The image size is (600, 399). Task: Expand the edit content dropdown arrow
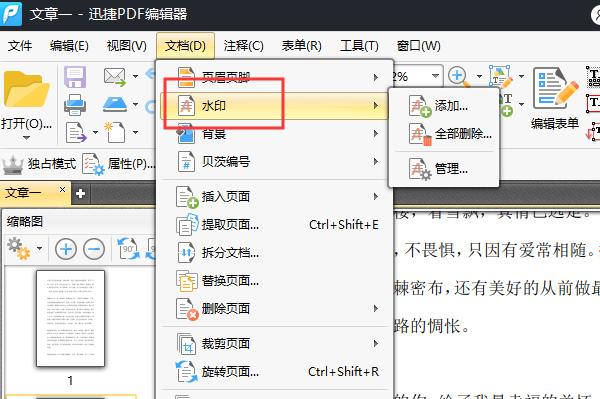pos(521,77)
